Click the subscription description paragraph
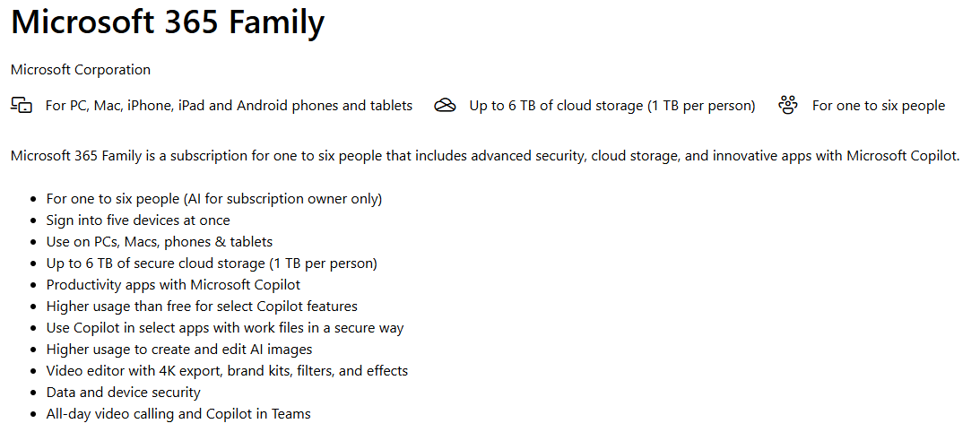This screenshot has height=432, width=980. (x=485, y=155)
